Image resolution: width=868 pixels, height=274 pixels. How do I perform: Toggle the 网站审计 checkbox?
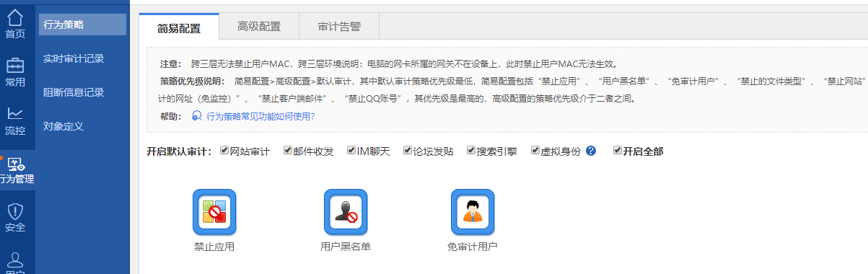click(224, 151)
